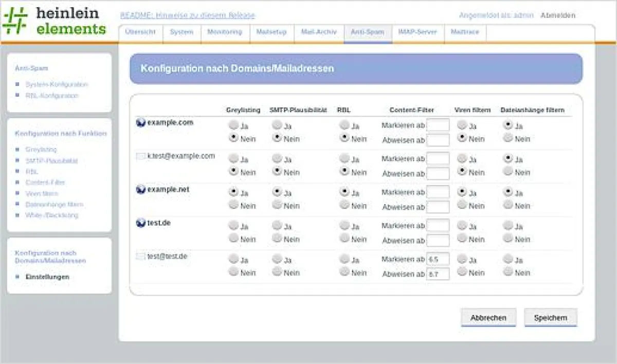Click envelope icon for k.test@example.com

click(x=140, y=156)
